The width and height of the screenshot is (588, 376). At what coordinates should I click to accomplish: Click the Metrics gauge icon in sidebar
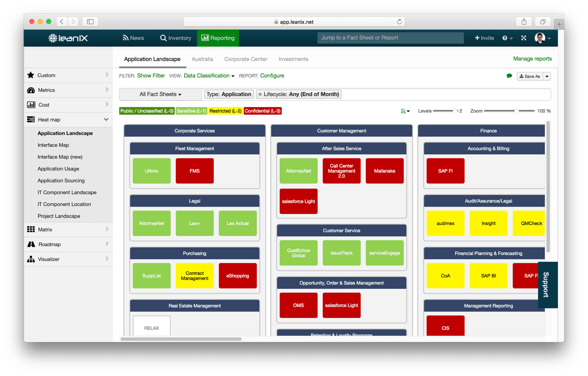coord(31,90)
